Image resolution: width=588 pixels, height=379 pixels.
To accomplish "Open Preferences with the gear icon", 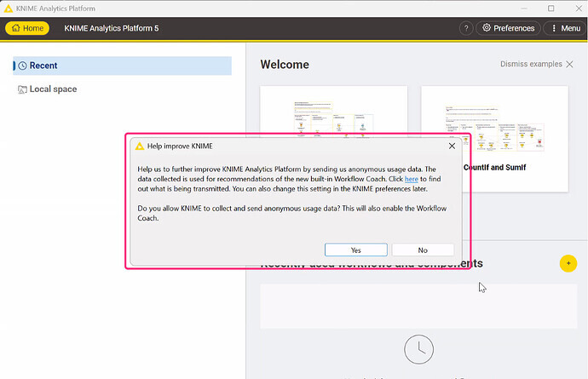I will tap(508, 28).
